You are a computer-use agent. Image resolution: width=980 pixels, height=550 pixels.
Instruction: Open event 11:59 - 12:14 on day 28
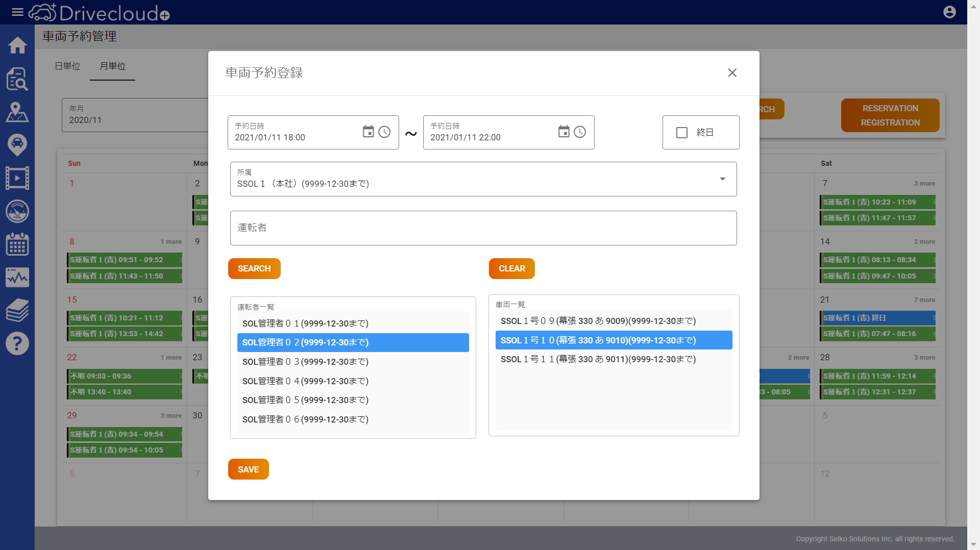[877, 376]
